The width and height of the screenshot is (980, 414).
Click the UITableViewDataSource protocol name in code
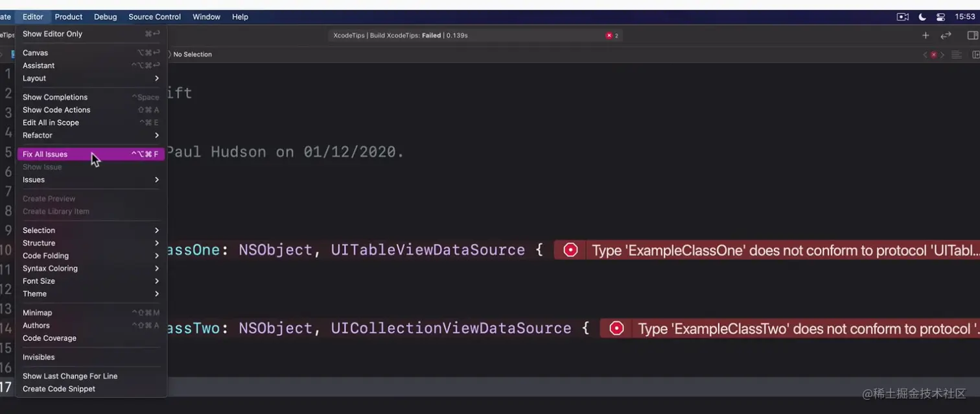tap(428, 250)
